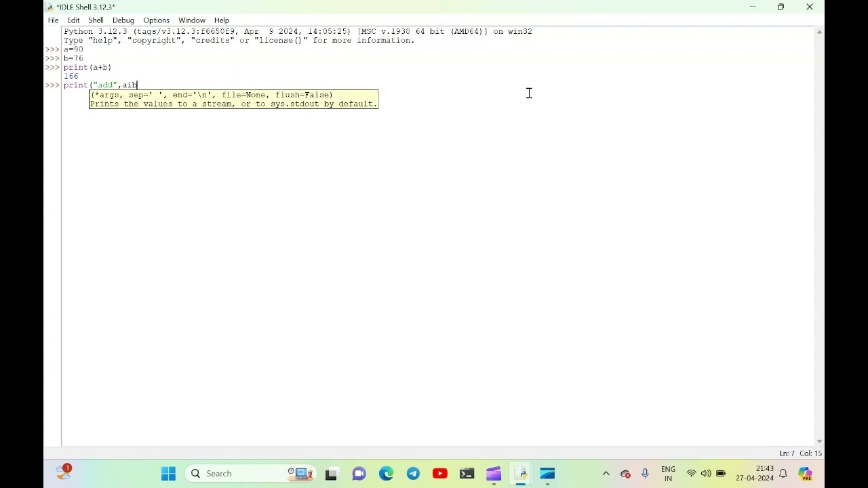Open the Wi-Fi network tray icon

point(691,474)
